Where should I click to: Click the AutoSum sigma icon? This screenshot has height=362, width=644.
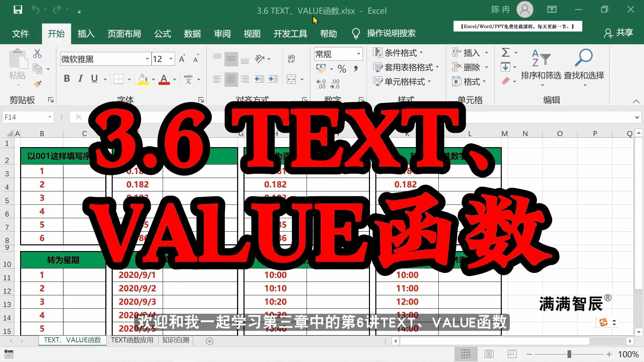[505, 53]
